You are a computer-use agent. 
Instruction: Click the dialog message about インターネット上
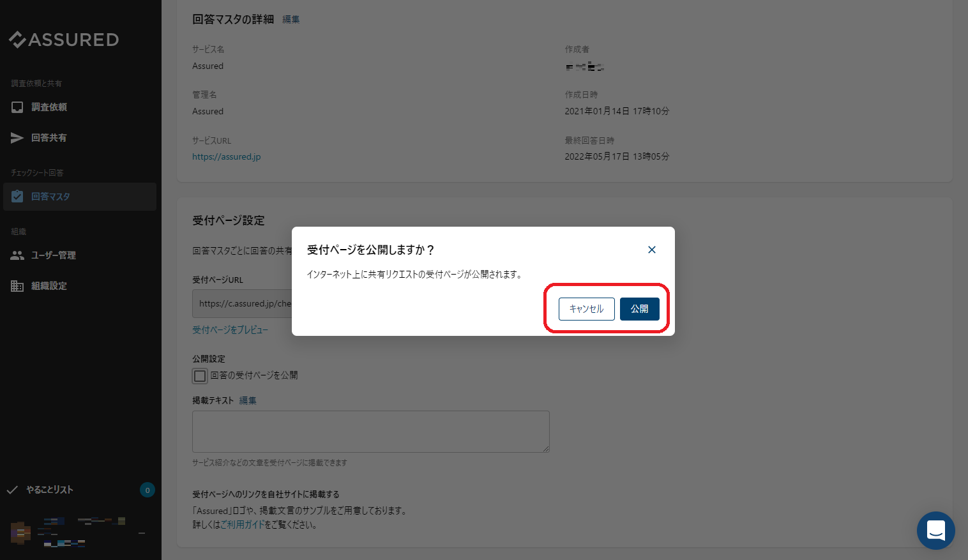pos(415,275)
